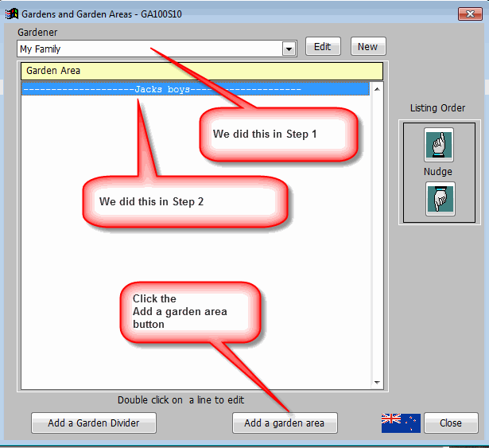Viewport: 489px width, 448px height.
Task: Click the Close button
Action: tap(451, 423)
